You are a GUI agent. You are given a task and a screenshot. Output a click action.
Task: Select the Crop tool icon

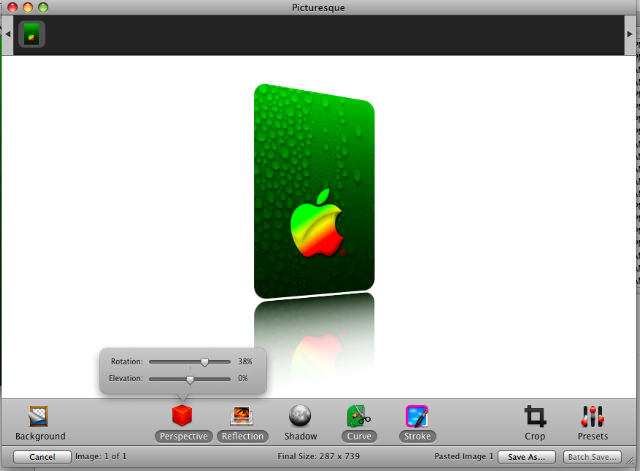tap(535, 416)
